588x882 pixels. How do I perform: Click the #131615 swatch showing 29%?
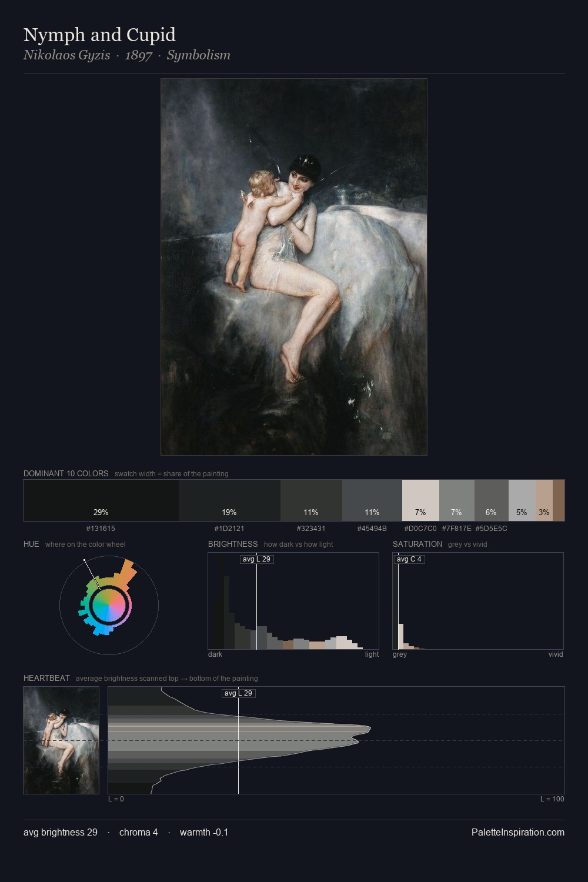coord(101,500)
